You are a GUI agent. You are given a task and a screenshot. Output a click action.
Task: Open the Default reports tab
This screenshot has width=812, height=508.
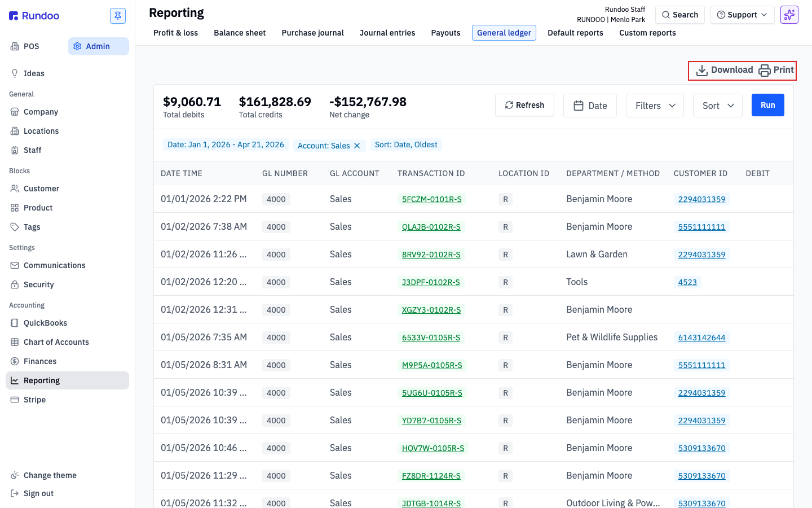click(x=575, y=33)
